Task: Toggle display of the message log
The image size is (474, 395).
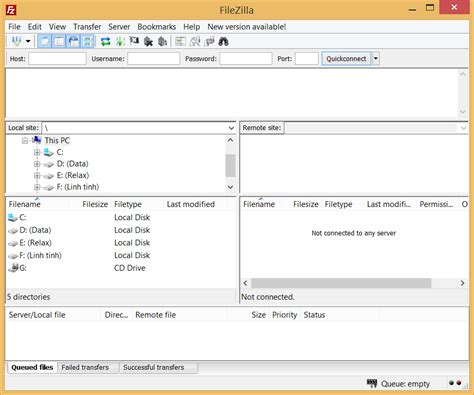Action: point(44,41)
